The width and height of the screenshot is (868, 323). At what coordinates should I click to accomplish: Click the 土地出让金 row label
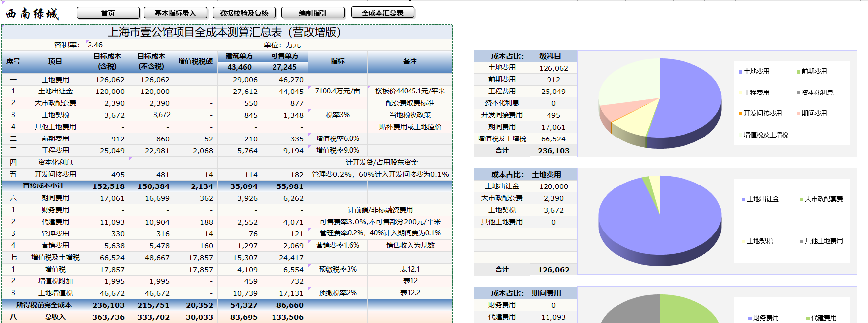55,92
